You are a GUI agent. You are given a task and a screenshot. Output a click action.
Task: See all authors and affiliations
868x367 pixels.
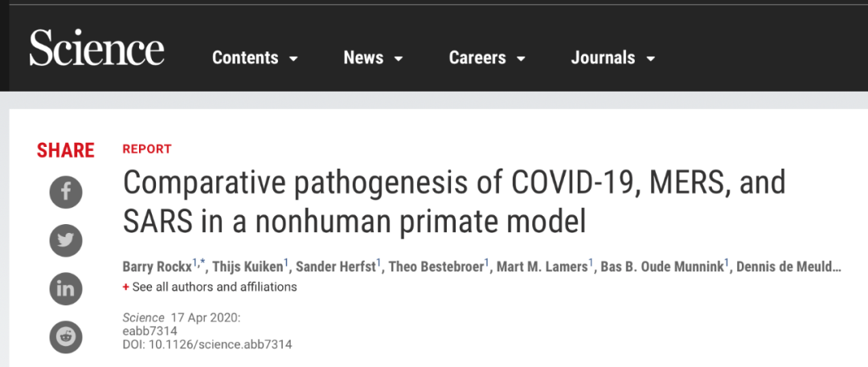[x=215, y=287]
